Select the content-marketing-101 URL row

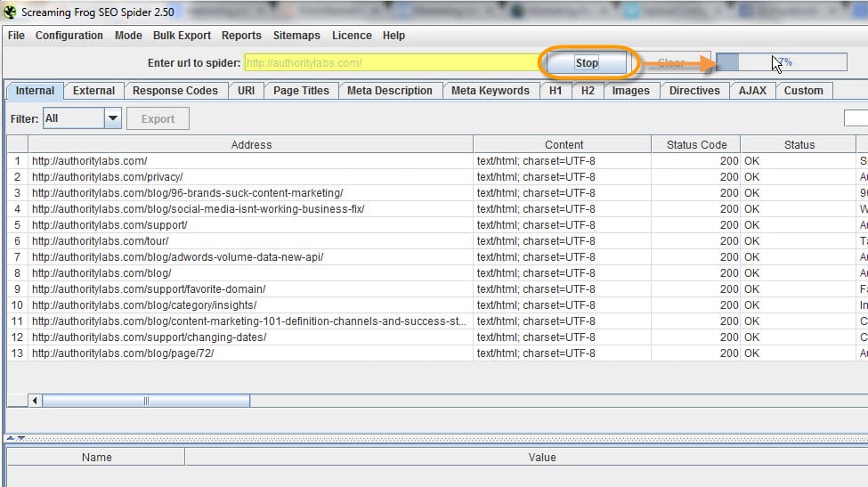click(249, 321)
